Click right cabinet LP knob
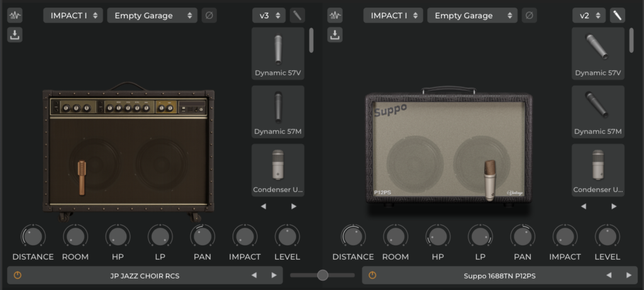This screenshot has width=644, height=290. tap(480, 237)
